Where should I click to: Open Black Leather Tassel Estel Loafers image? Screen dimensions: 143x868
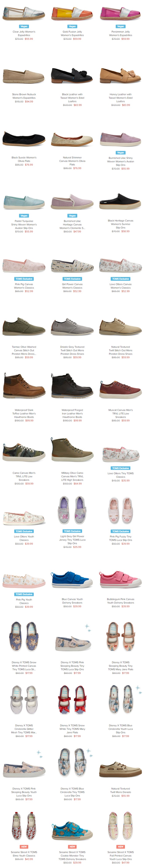[72, 76]
